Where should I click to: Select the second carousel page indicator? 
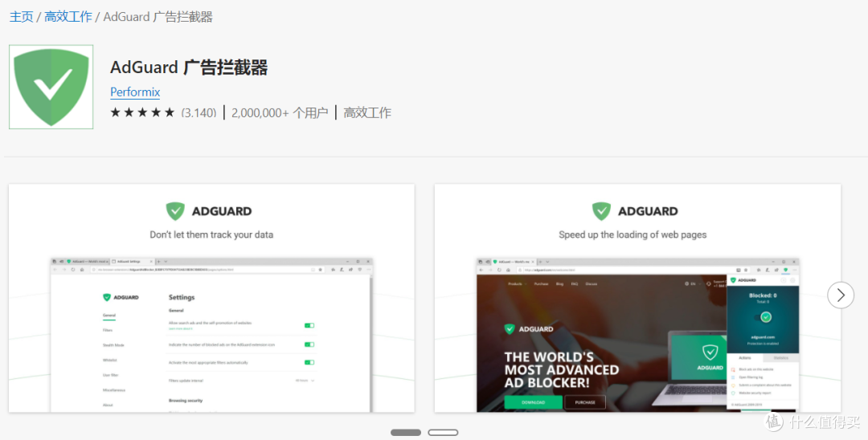[x=443, y=432]
